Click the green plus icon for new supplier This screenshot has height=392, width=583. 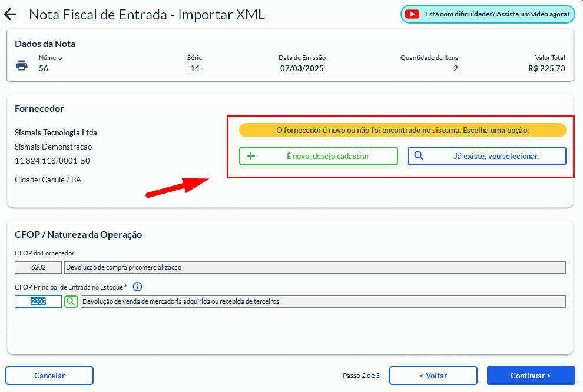click(x=250, y=156)
